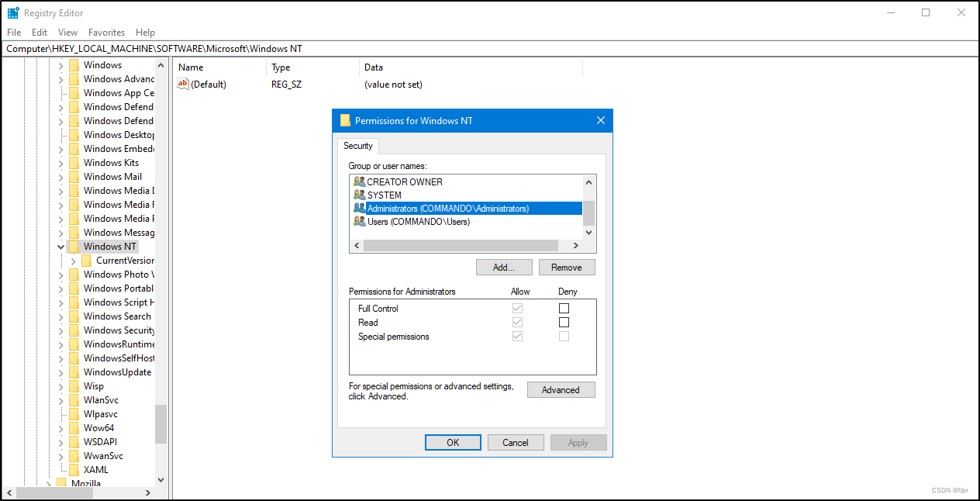980x501 pixels.
Task: Expand the WindowsUpdate key
Action: (61, 372)
